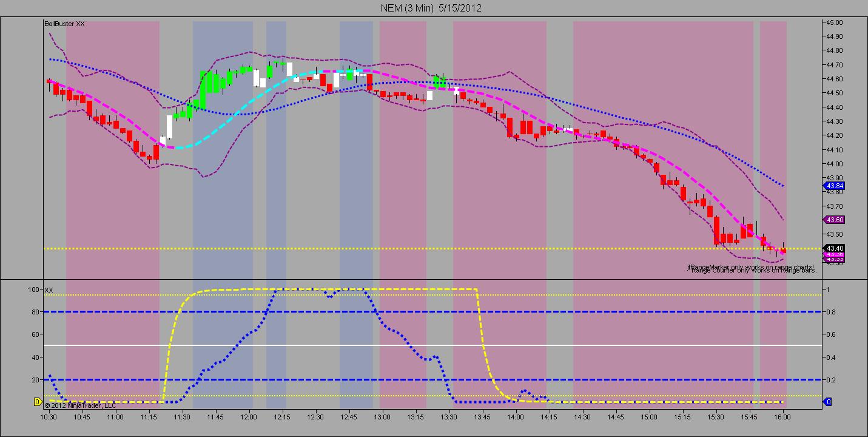Click the blue 0 marker on right axis
Screen dimensions: 868x437
coord(827,402)
